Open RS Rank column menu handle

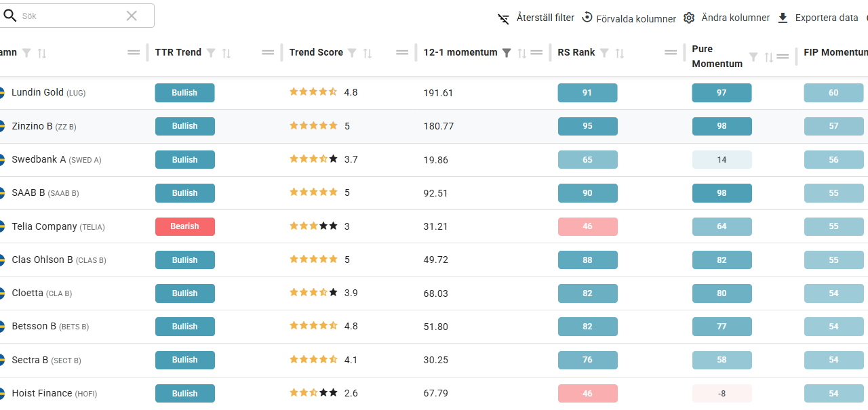671,53
